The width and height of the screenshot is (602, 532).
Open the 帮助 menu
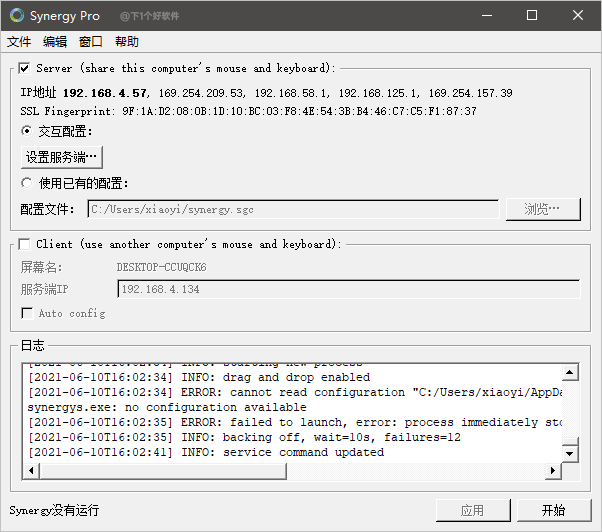(x=127, y=41)
